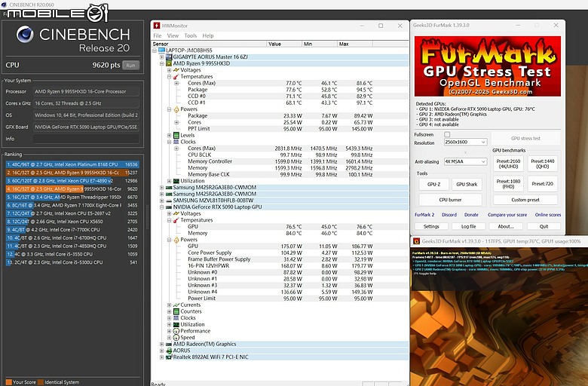Collapse the AMD Ryzen 9 9955HX3D node
The image size is (588, 386).
tap(161, 63)
